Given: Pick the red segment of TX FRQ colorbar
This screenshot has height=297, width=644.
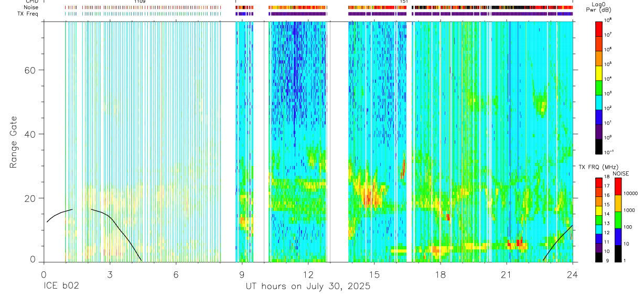Looking at the screenshot, I should (598, 183).
